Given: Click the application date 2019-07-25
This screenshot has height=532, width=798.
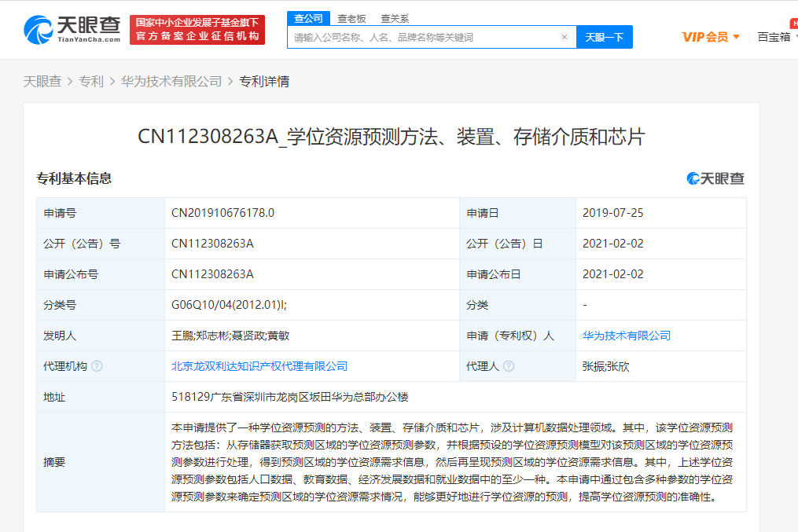Looking at the screenshot, I should 613,213.
